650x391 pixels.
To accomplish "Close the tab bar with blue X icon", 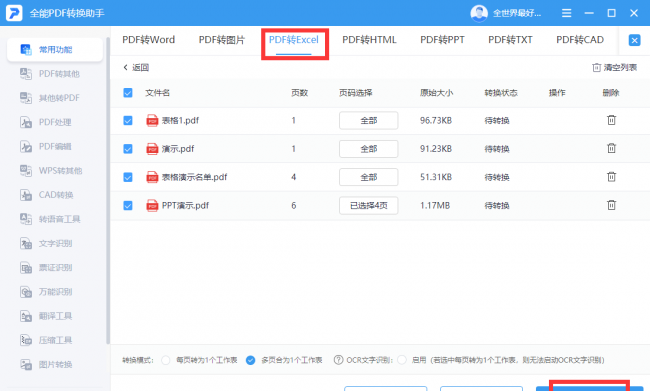I will pyautogui.click(x=634, y=40).
